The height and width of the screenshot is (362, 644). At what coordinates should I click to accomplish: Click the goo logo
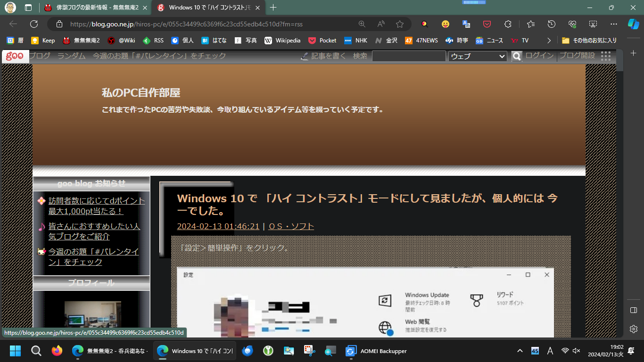coord(15,56)
